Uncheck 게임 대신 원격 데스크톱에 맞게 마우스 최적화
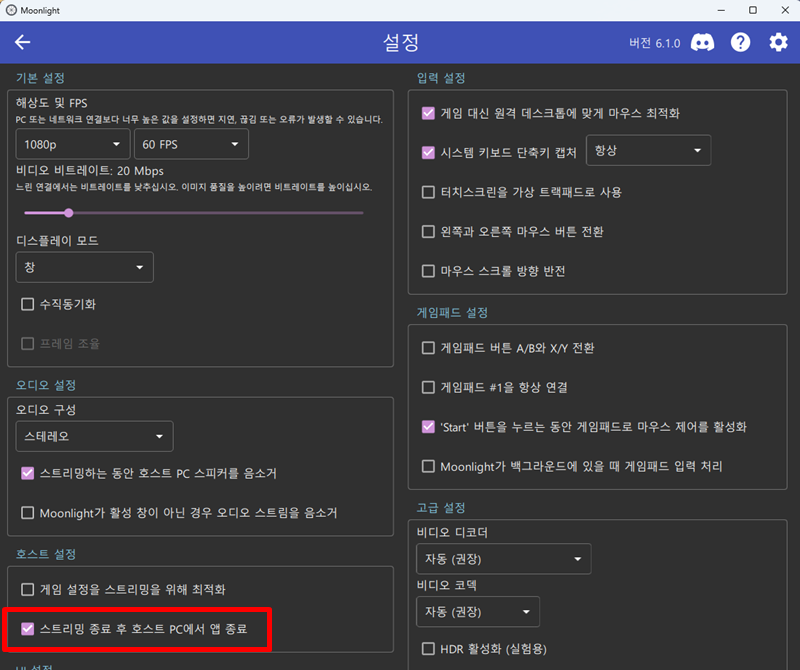Viewport: 800px width, 670px height. (428, 113)
